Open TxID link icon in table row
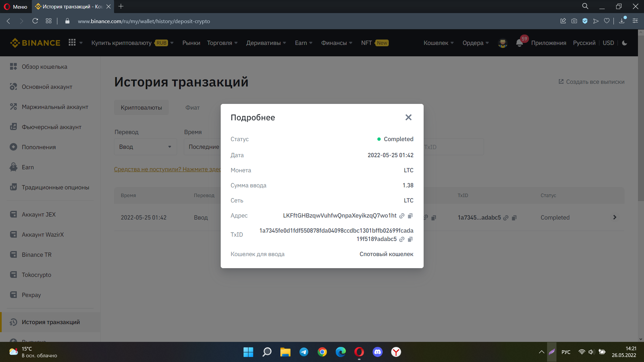The width and height of the screenshot is (644, 362). click(506, 218)
